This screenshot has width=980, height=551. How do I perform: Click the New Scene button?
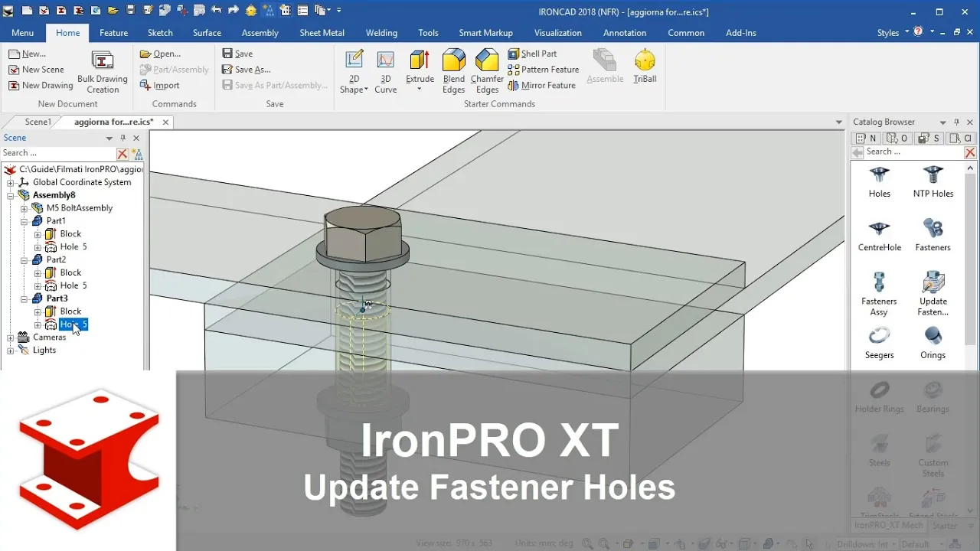coord(36,70)
